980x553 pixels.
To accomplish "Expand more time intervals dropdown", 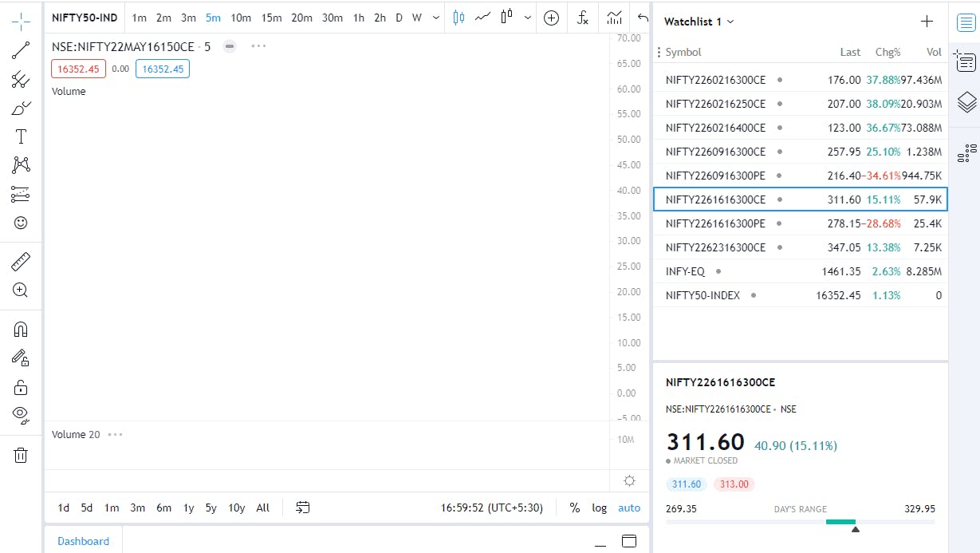I will click(435, 18).
